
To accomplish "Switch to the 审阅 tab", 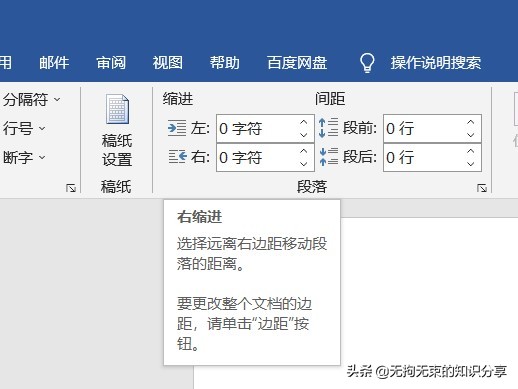I will (x=111, y=63).
